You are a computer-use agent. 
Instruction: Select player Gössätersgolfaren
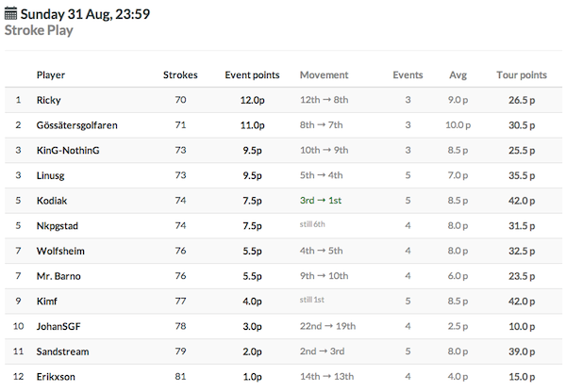[x=77, y=125]
